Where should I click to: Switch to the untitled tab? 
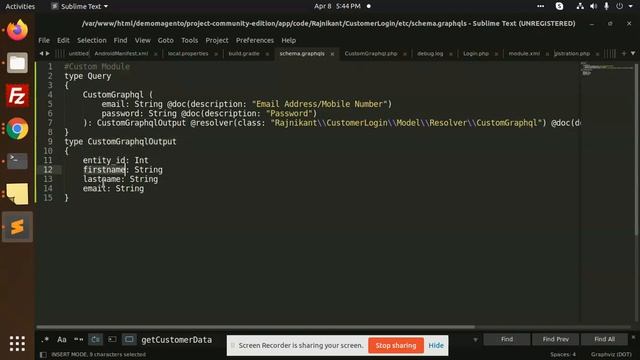click(x=78, y=53)
